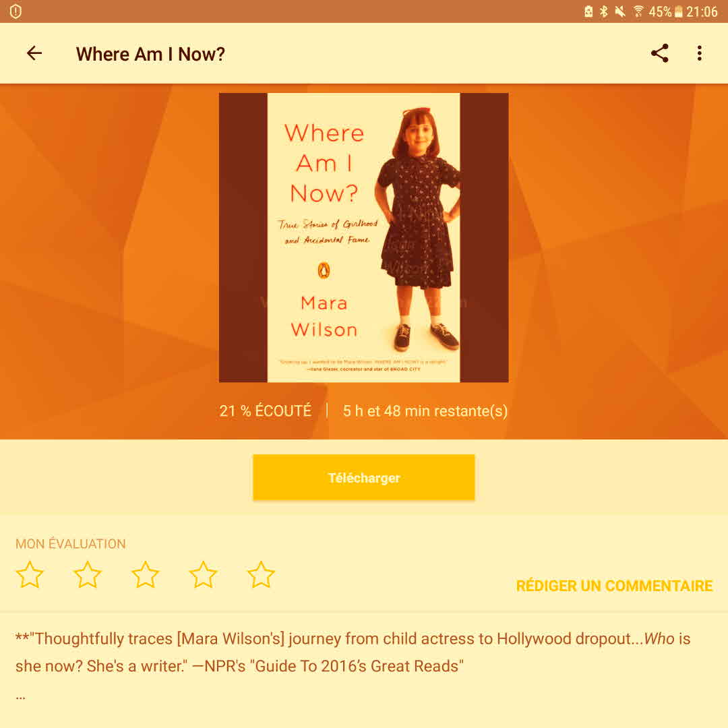Tap the Télécharger download button
The width and height of the screenshot is (728, 728).
click(363, 477)
